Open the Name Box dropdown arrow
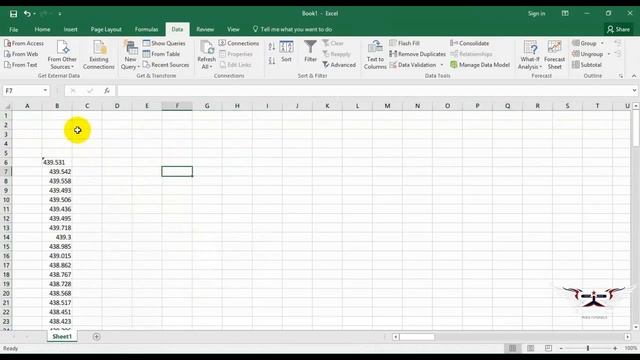Image resolution: width=640 pixels, height=360 pixels. coord(45,91)
